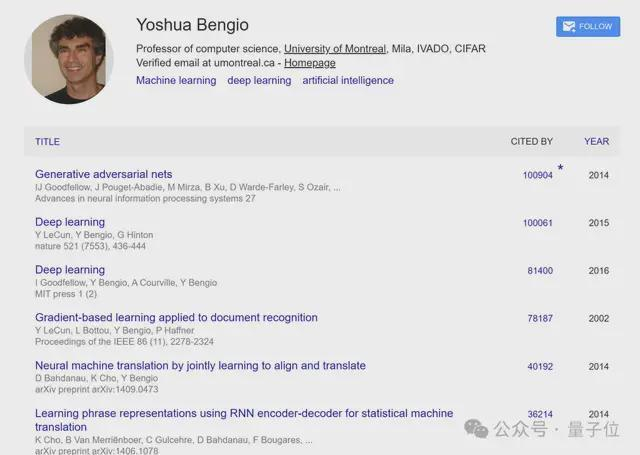The image size is (640, 455).
Task: View the 78187 citations count
Action: [x=540, y=318]
